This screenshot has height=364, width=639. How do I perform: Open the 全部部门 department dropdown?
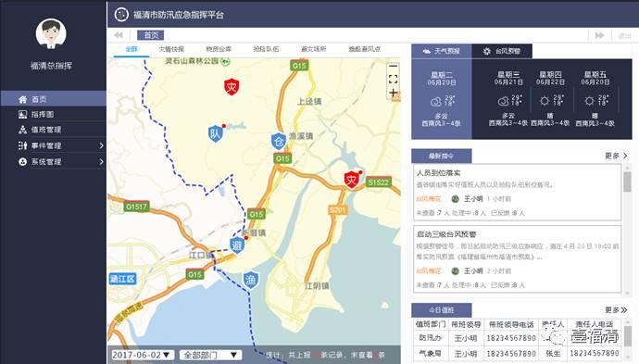[x=211, y=355]
